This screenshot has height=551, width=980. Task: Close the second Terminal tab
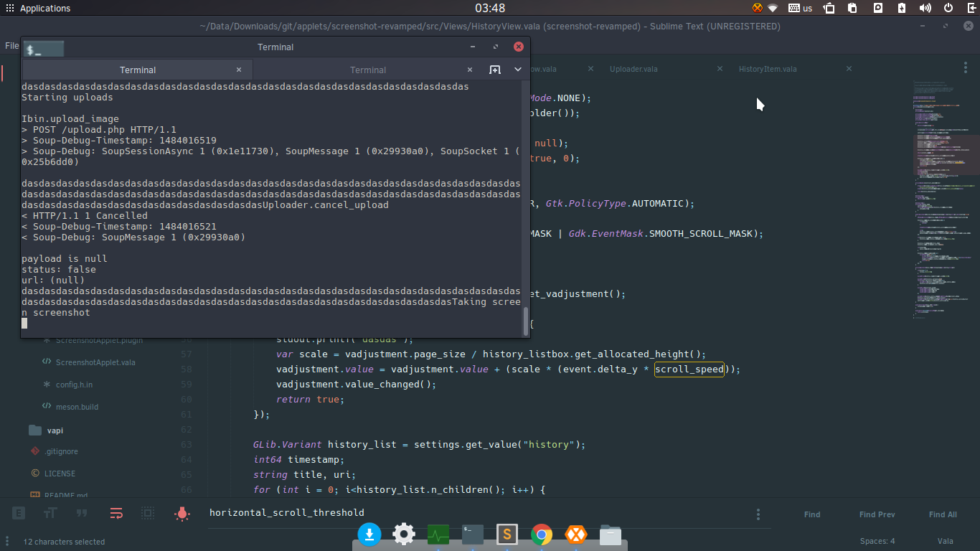[470, 70]
